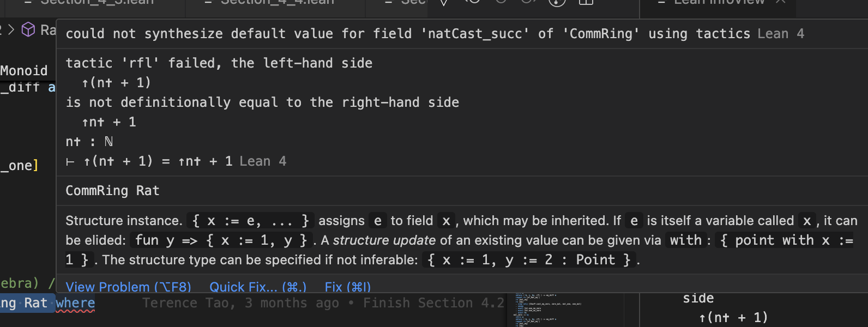Close the Lean Infoview tab
Image resolution: width=868 pixels, height=327 pixels.
tap(781, 2)
